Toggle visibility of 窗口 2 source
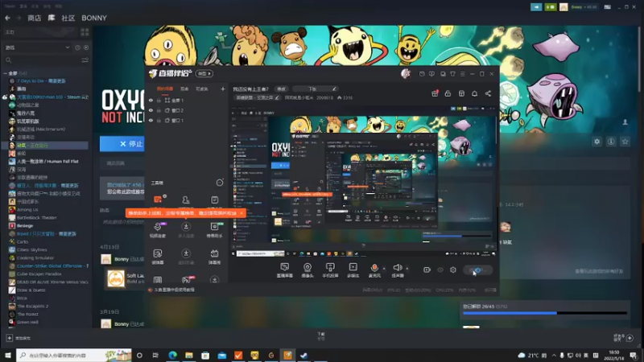The width and height of the screenshot is (644, 362). [151, 110]
